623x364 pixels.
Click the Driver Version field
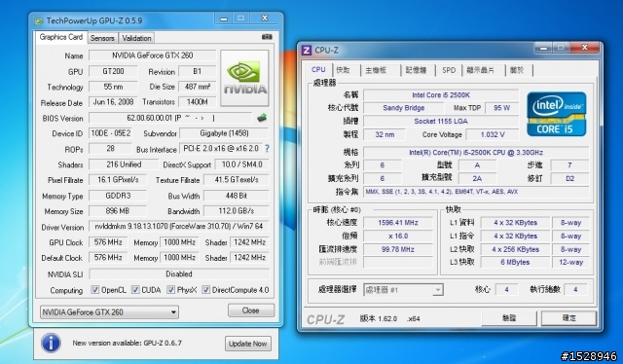(179, 226)
